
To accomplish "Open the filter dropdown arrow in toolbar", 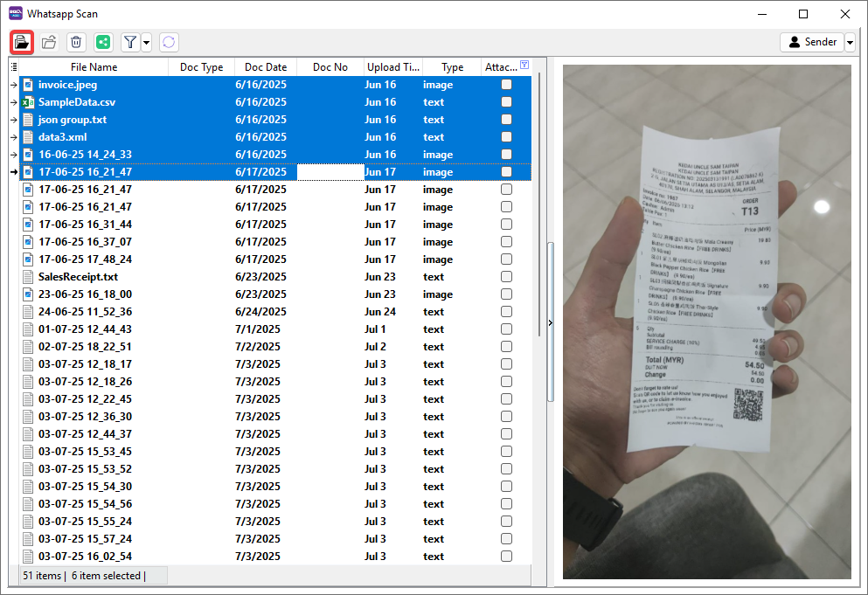I will pyautogui.click(x=146, y=42).
